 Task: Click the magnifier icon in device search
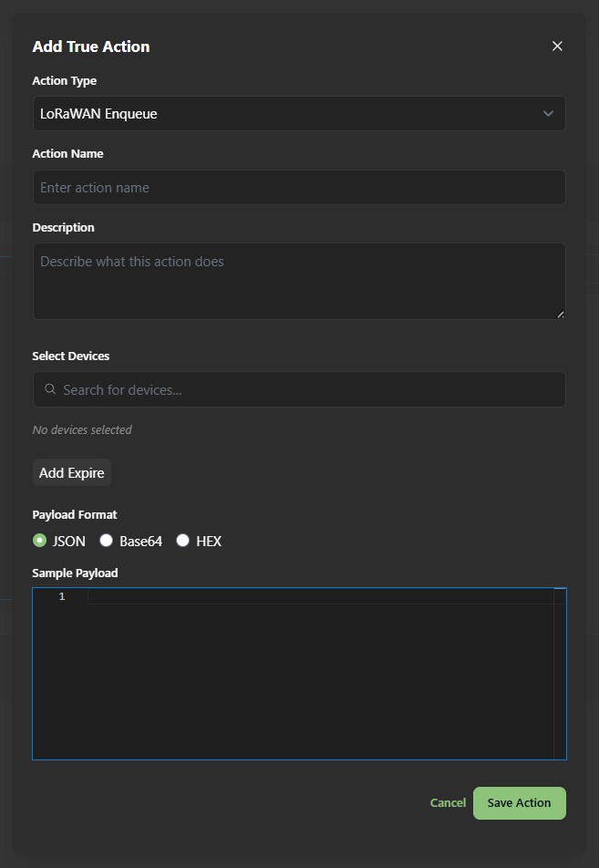50,389
